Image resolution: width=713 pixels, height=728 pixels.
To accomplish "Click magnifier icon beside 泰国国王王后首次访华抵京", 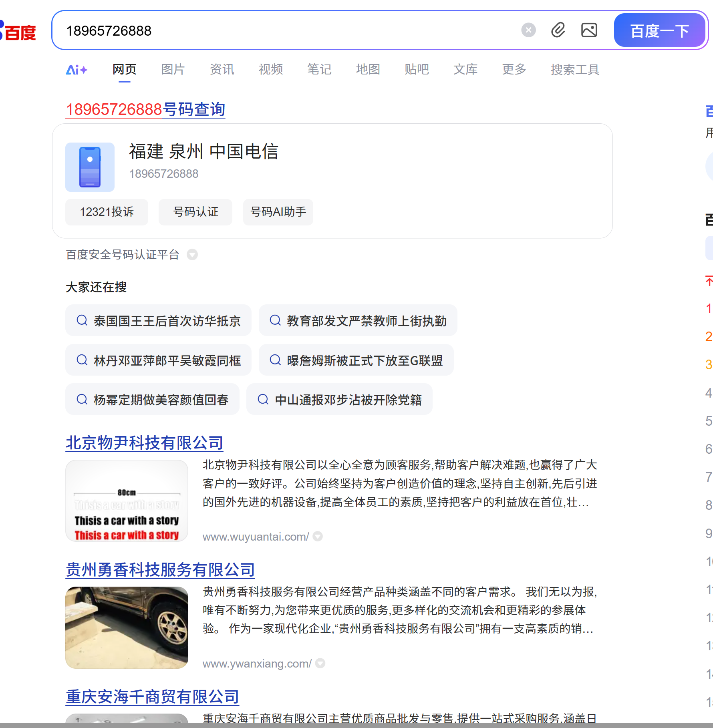I will (82, 320).
